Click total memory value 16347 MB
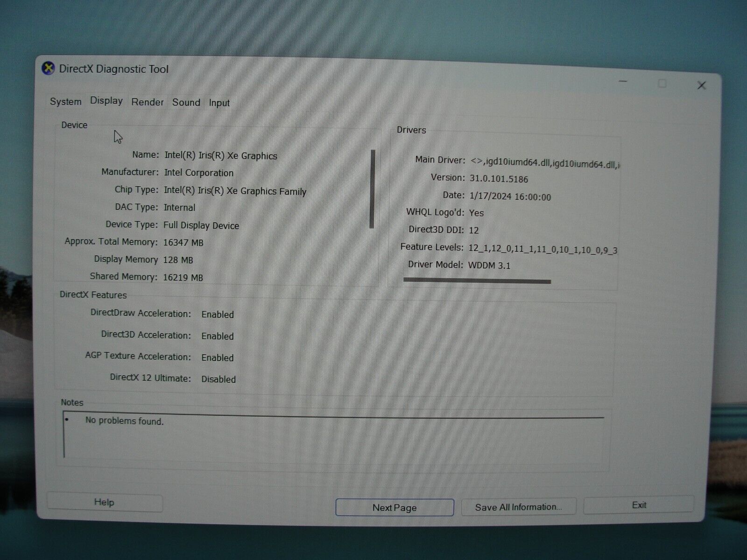Screen dimensions: 747x560 (x=183, y=243)
